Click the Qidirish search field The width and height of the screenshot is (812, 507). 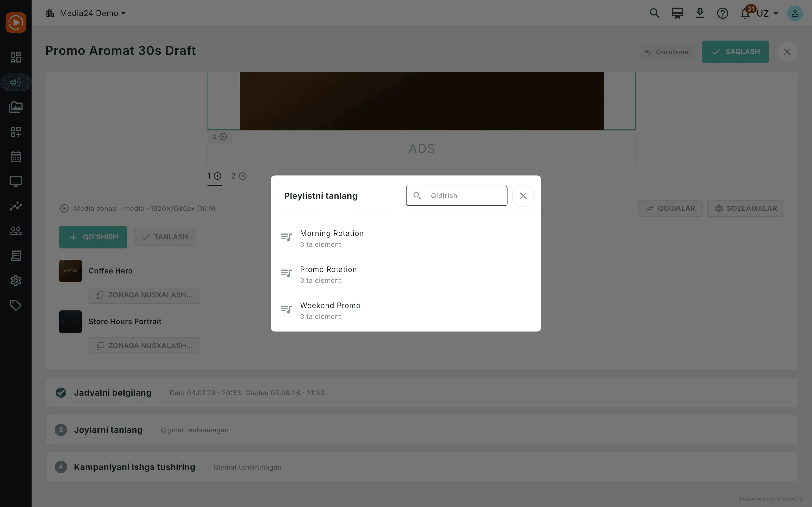coord(456,196)
